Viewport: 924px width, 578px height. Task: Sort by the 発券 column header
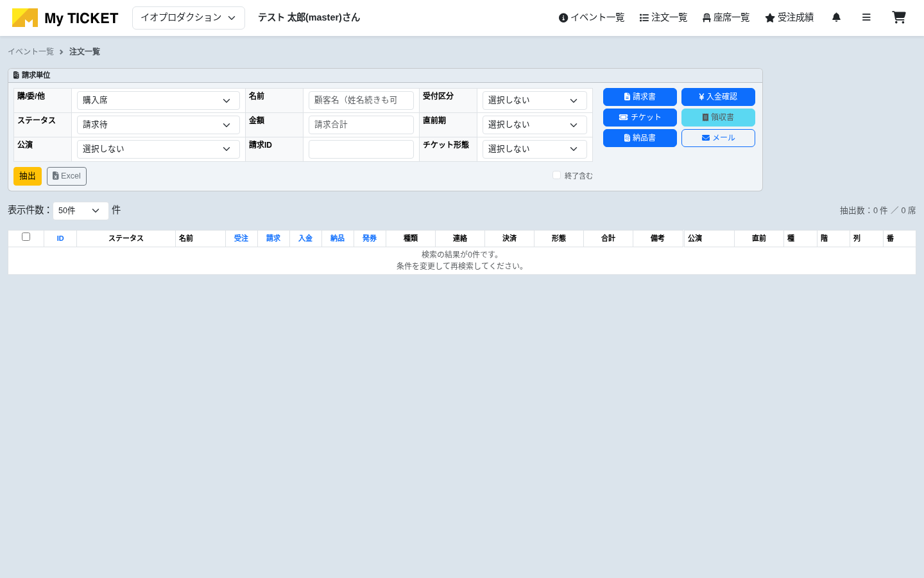[370, 238]
